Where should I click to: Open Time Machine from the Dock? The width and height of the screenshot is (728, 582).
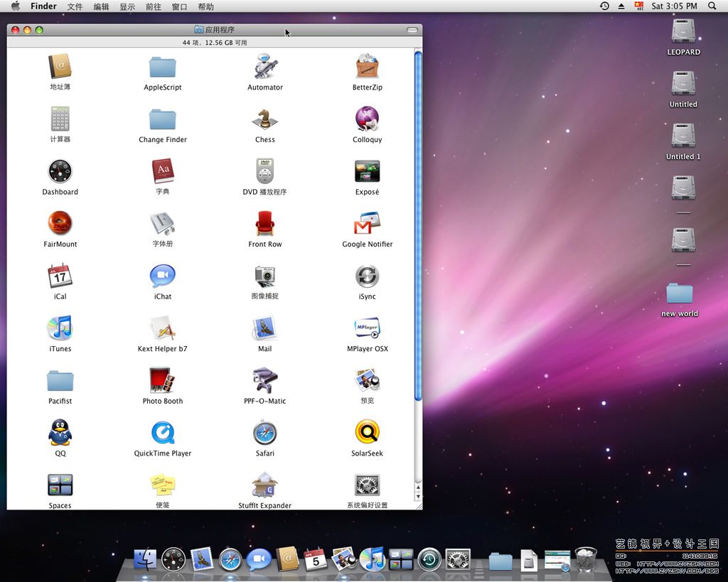(x=429, y=559)
